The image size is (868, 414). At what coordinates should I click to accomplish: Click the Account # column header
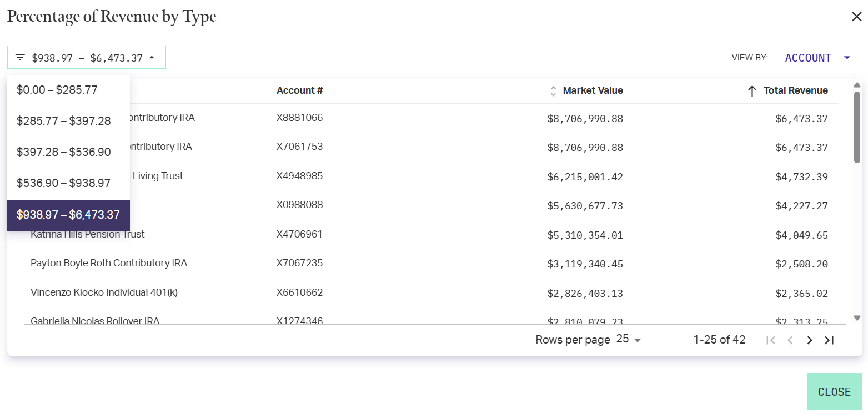click(x=299, y=90)
